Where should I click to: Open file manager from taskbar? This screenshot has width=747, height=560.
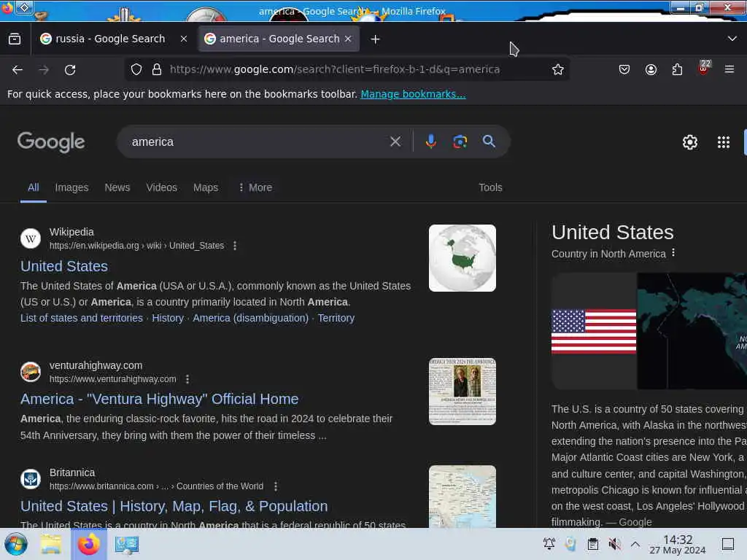tap(50, 544)
